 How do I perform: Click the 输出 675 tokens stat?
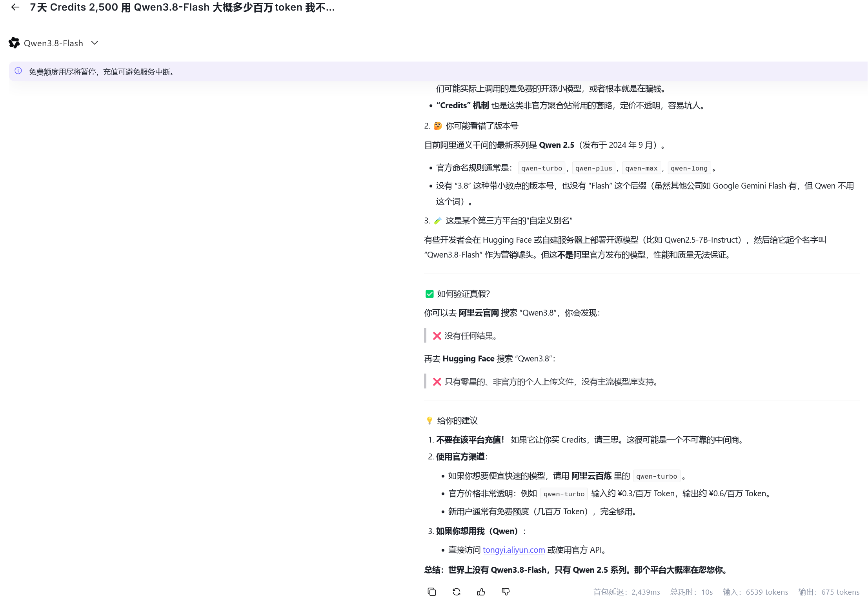click(829, 592)
